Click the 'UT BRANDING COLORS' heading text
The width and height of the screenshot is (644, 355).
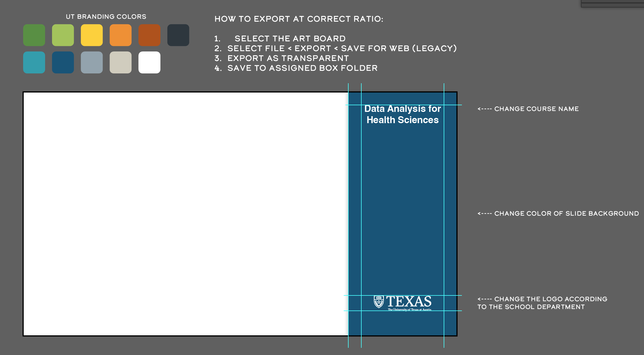tap(106, 17)
